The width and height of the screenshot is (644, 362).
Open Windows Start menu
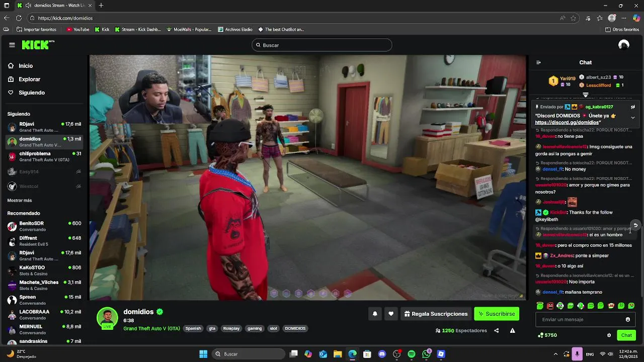(x=203, y=354)
